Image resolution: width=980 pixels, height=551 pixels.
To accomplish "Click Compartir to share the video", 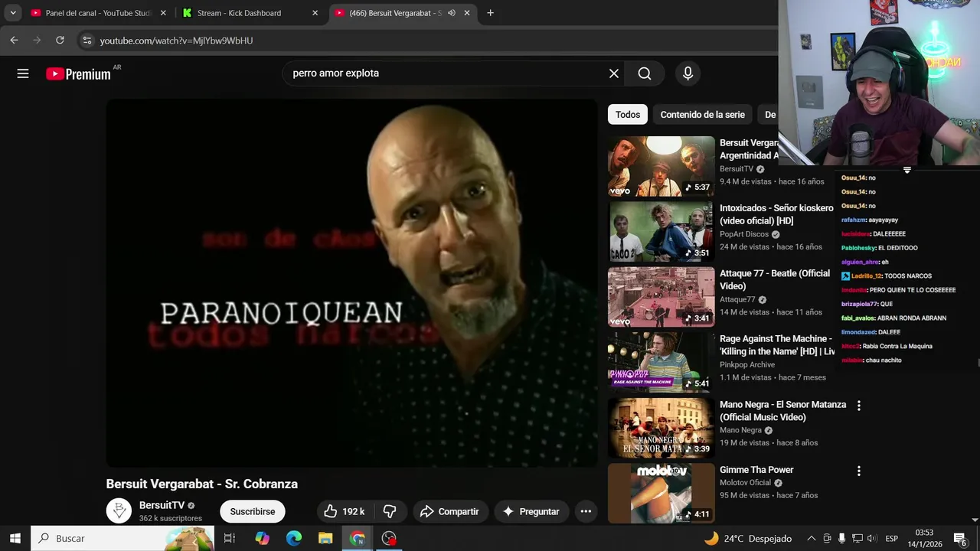I will (x=449, y=511).
